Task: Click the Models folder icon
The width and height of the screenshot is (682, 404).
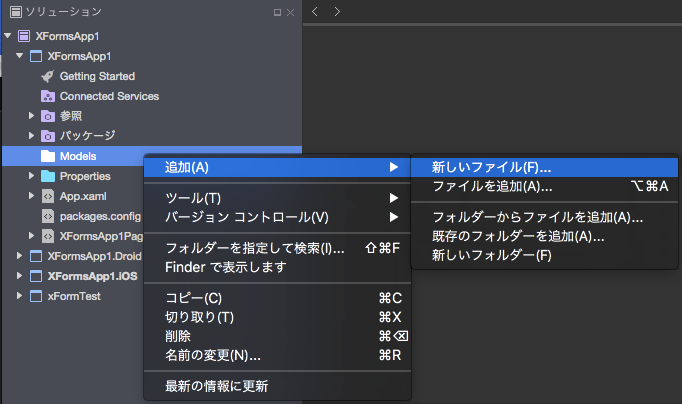Action: (x=48, y=156)
